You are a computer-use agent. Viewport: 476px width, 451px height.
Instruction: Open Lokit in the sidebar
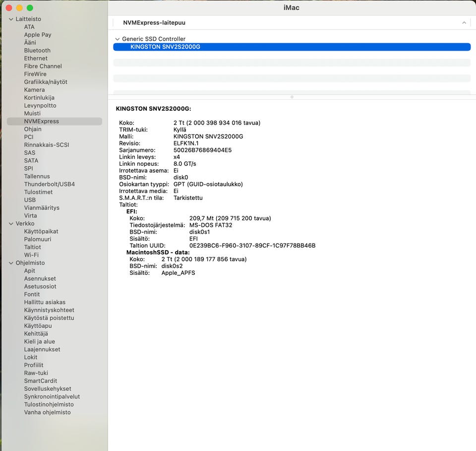pyautogui.click(x=31, y=358)
